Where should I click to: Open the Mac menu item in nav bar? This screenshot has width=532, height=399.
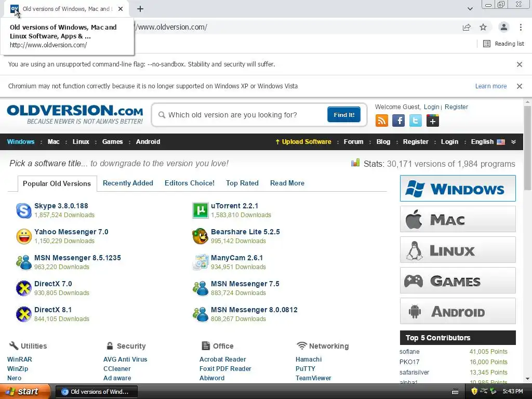pyautogui.click(x=54, y=142)
